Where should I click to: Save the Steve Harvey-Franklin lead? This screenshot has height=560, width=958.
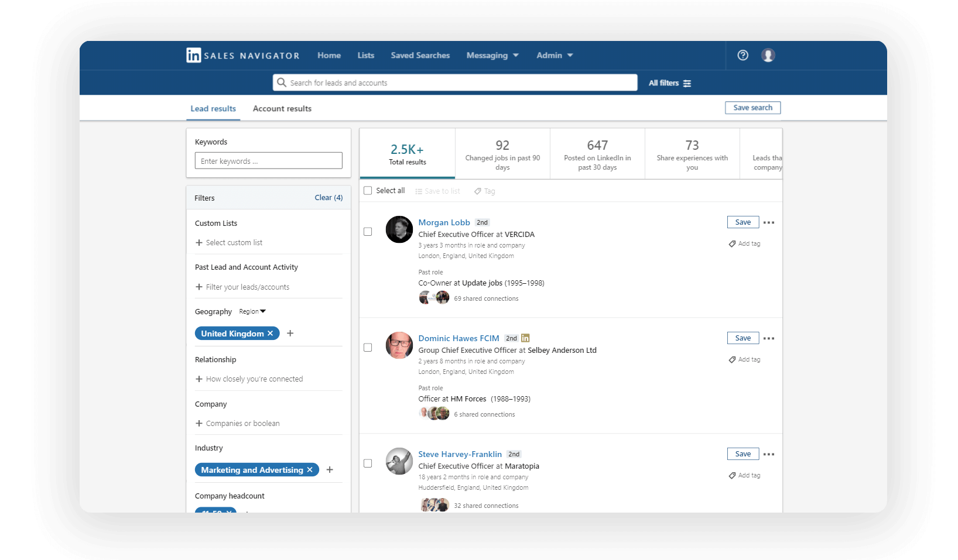[x=743, y=454]
